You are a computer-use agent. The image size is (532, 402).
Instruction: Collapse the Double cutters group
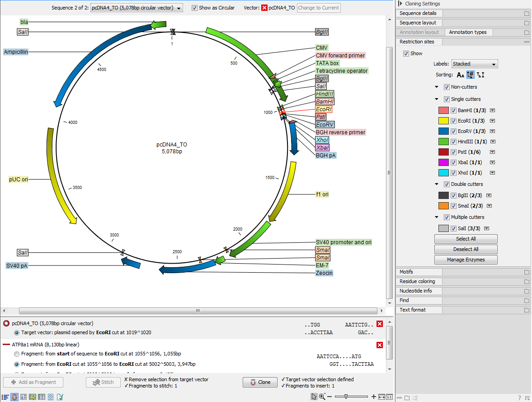point(437,184)
